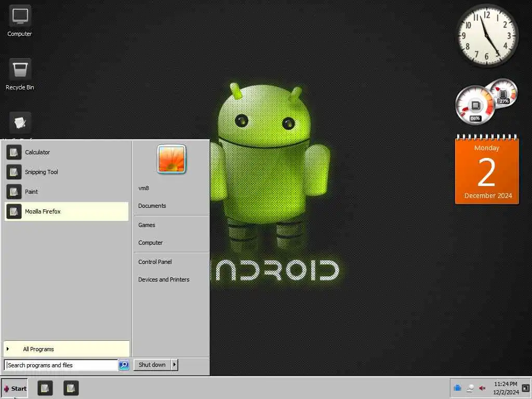Click the search magnifier button

point(124,365)
